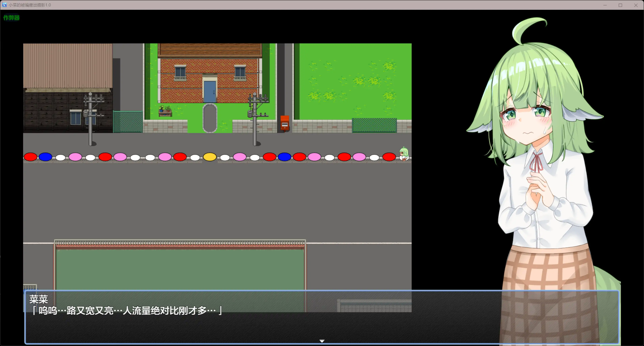
Task: Click the blue oval next to leftmost red
Action: 45,157
